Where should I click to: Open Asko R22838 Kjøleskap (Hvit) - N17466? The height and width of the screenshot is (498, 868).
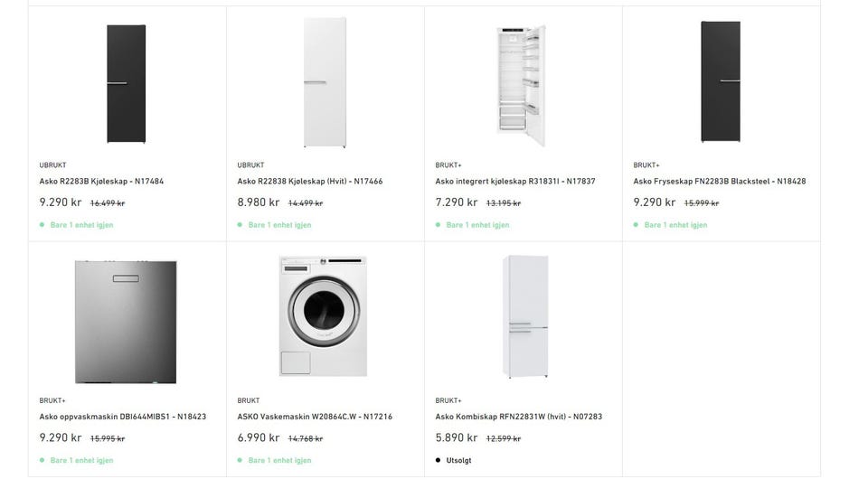click(x=309, y=182)
